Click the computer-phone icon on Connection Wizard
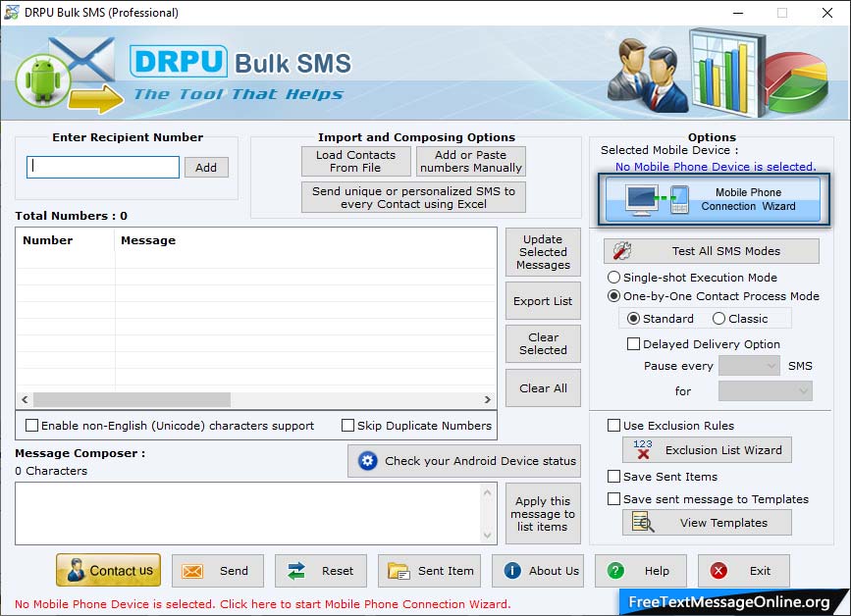851x616 pixels. tap(658, 199)
